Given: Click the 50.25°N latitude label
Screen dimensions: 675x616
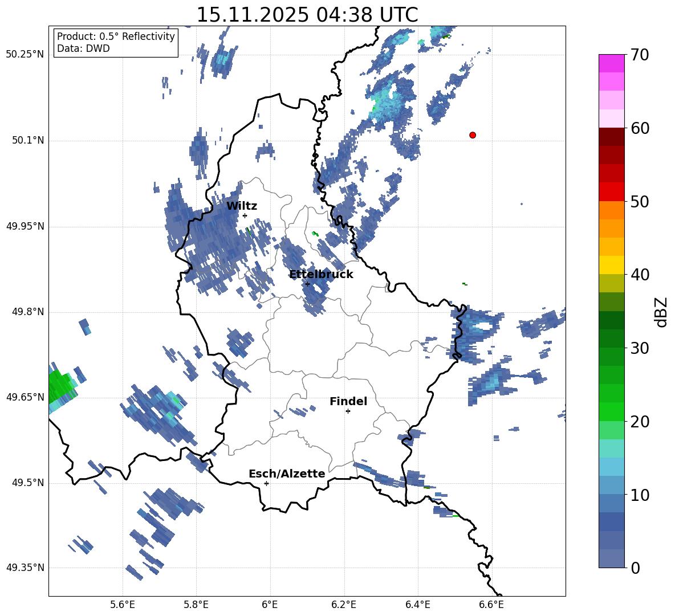Looking at the screenshot, I should point(25,55).
